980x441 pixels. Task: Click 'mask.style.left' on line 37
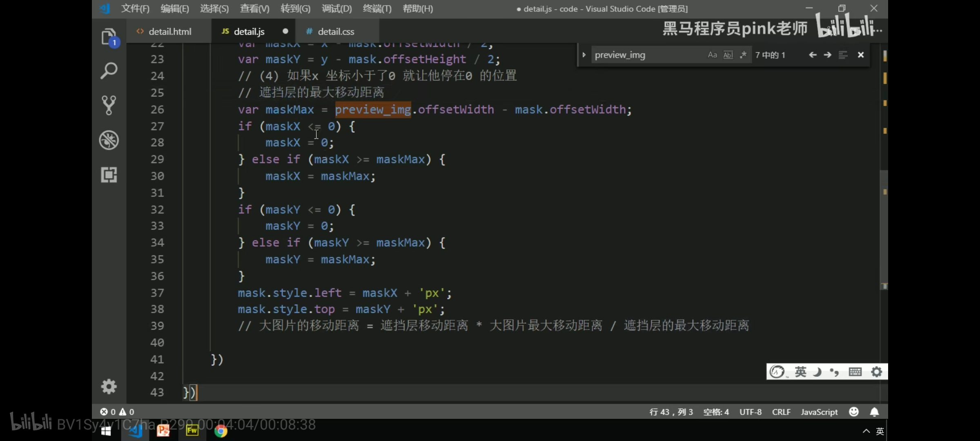[x=290, y=293]
